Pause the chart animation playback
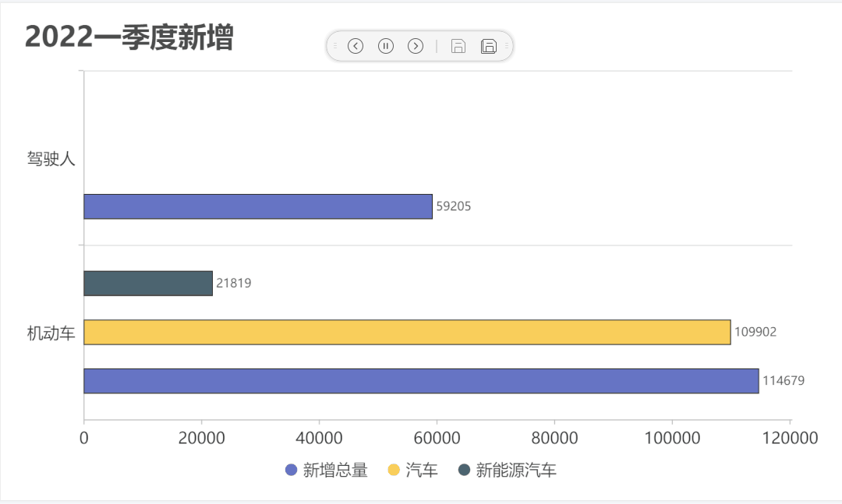Viewport: 842px width, 504px height. pos(386,46)
